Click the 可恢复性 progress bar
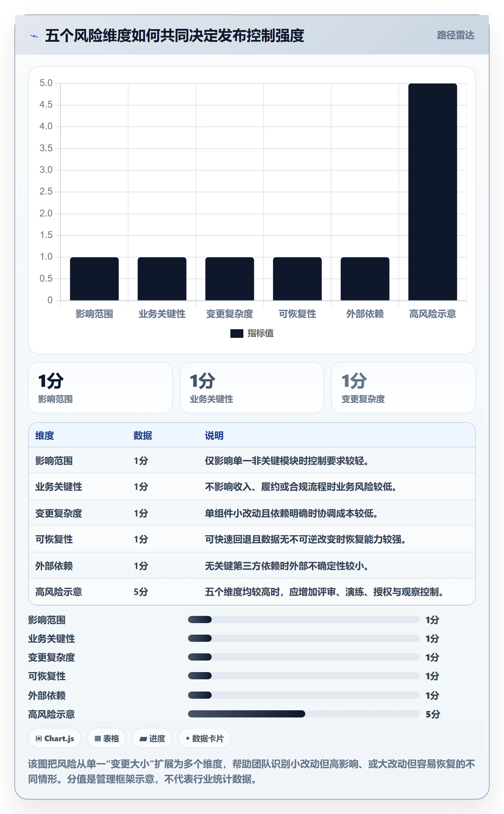 pos(303,676)
